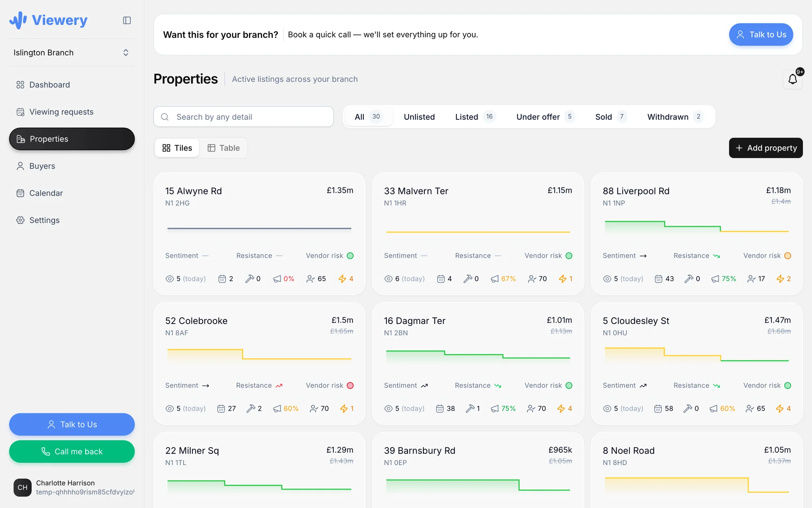Filter by Under offer tab

[545, 117]
